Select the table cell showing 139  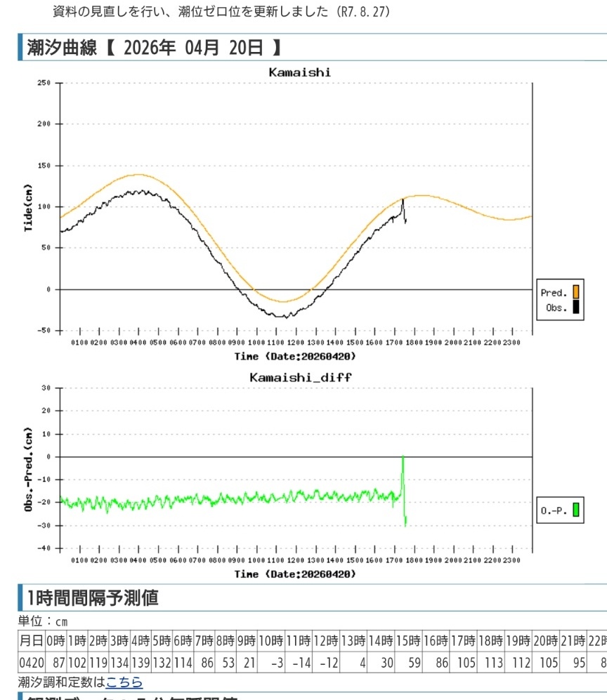coord(141,663)
